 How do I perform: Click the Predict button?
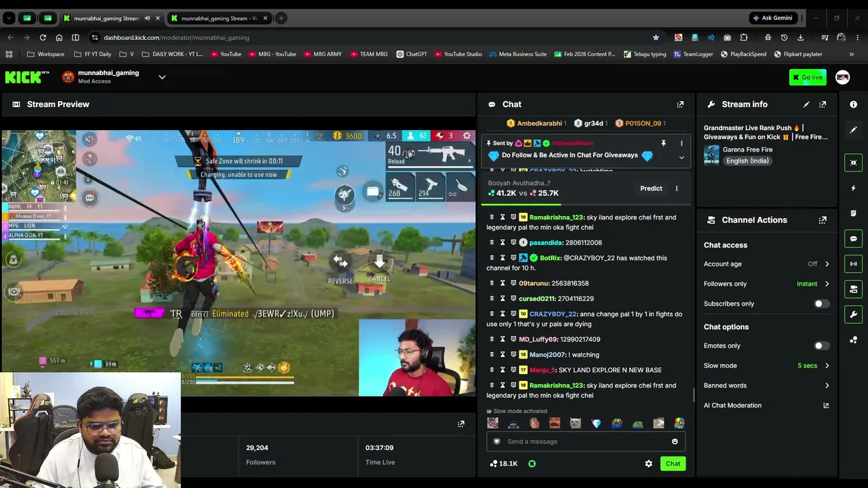click(x=651, y=188)
